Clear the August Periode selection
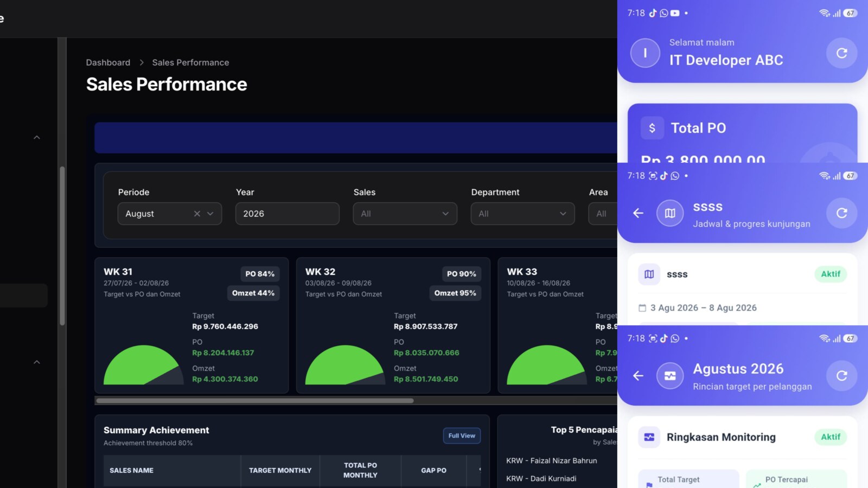 (197, 214)
